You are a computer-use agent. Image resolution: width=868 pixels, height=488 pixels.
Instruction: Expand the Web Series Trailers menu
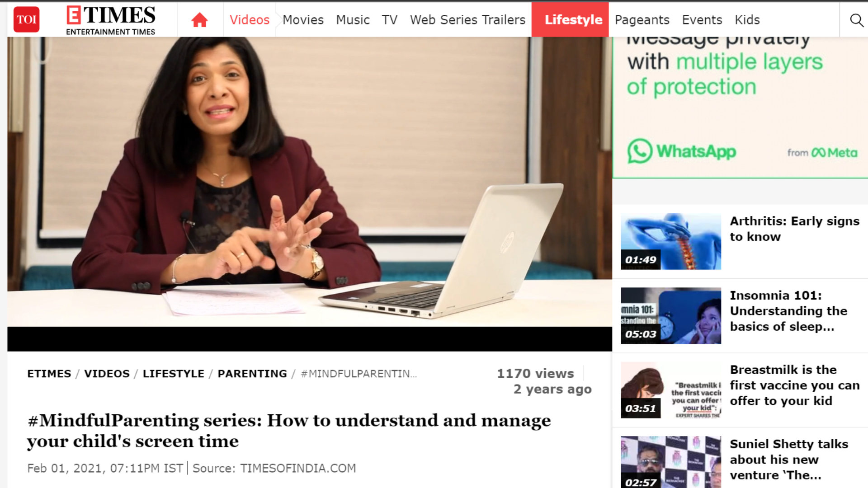[x=467, y=20]
